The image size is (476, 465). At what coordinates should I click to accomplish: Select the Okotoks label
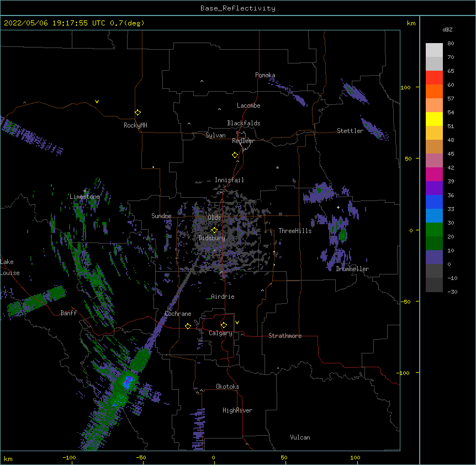228,387
